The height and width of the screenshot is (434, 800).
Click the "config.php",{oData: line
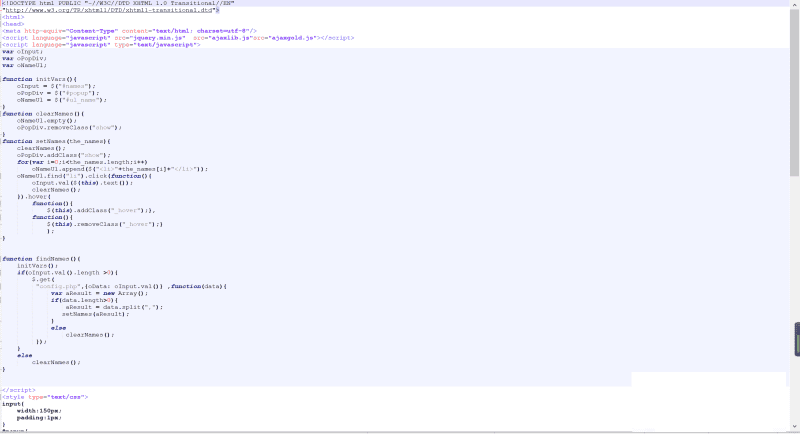(x=132, y=286)
